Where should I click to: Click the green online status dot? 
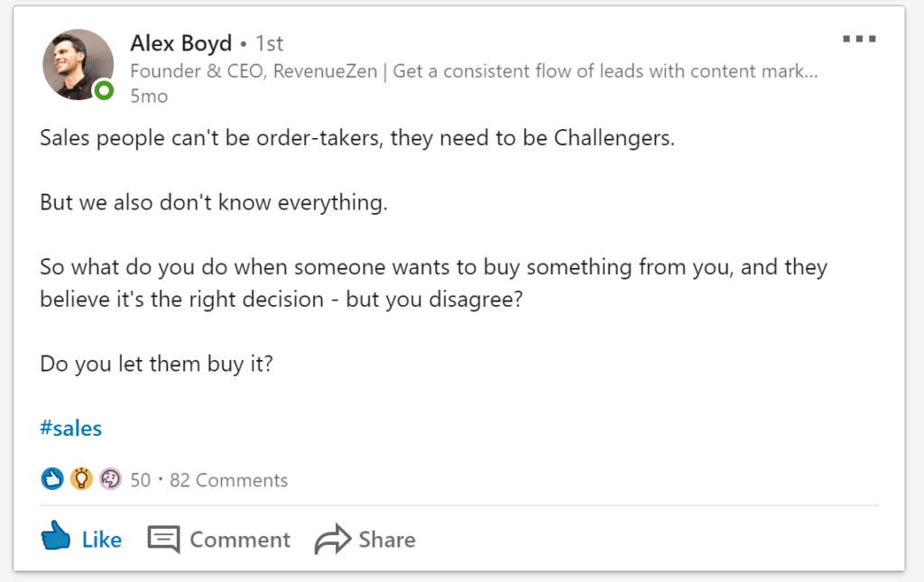tap(105, 90)
